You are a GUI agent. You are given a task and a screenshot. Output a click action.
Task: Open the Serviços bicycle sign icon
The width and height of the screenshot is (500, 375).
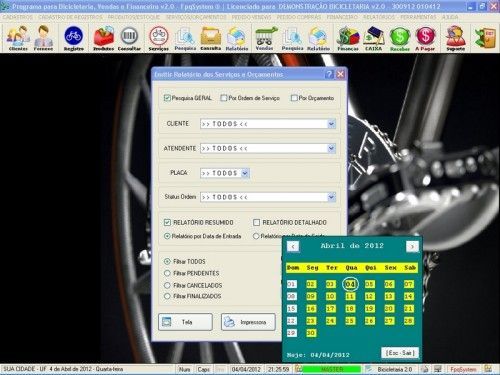pyautogui.click(x=159, y=38)
